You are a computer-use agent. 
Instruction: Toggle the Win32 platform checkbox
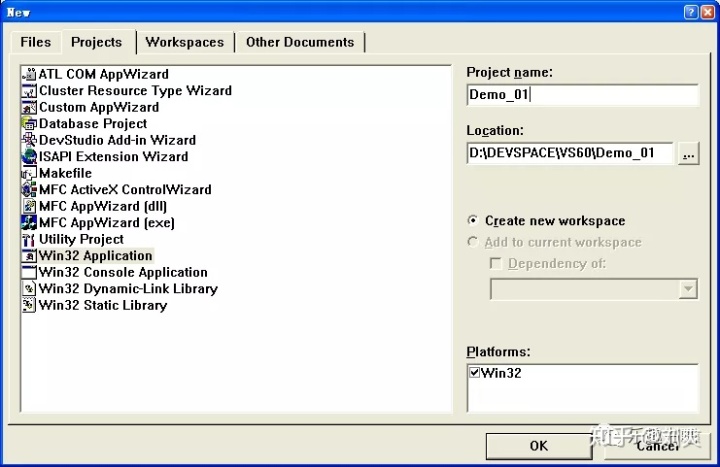[474, 372]
